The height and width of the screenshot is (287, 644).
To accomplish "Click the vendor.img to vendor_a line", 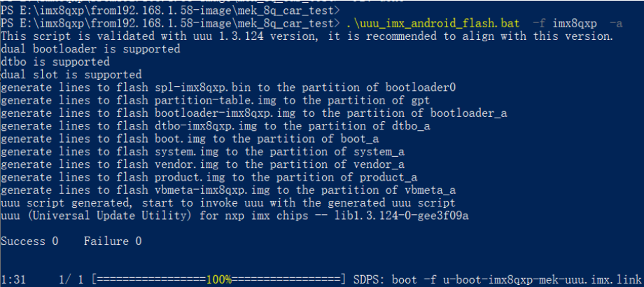I will coord(203,164).
